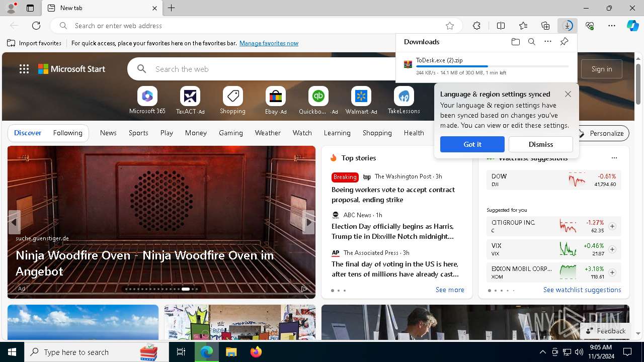Open the Walmart shortcut tile
The image size is (644, 362).
361,101
